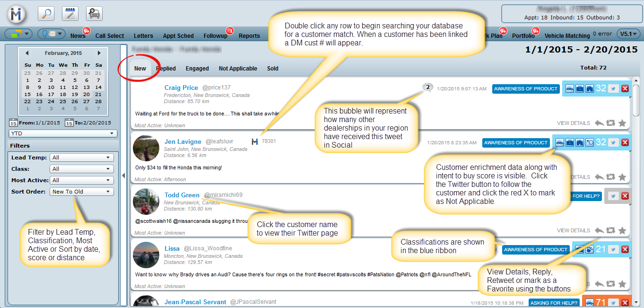The width and height of the screenshot is (644, 308).
Task: Click the magnifying glass search icon
Action: [46, 14]
